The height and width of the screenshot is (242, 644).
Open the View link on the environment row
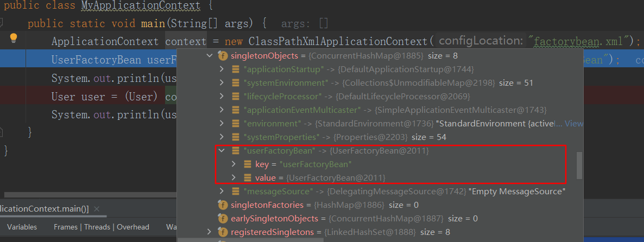[x=574, y=124]
